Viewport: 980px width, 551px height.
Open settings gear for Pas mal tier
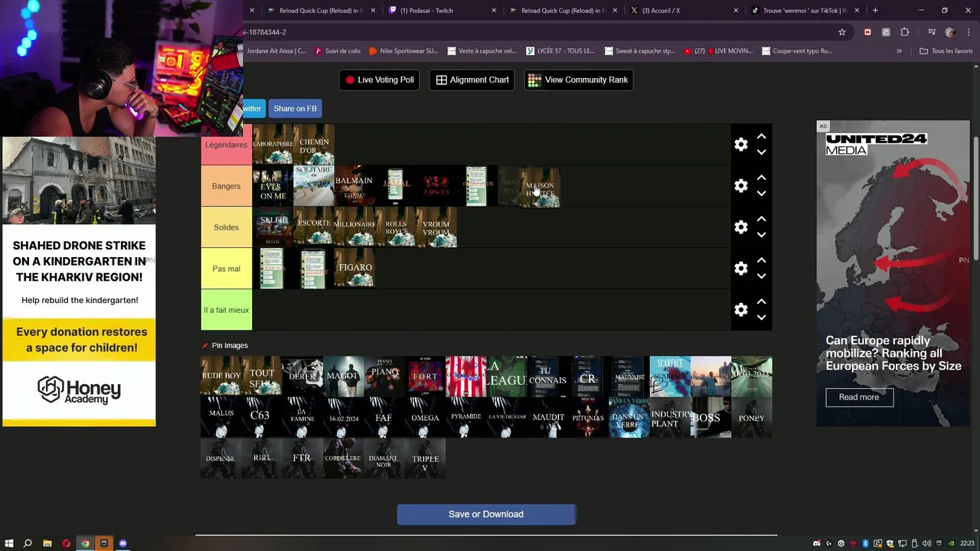740,269
